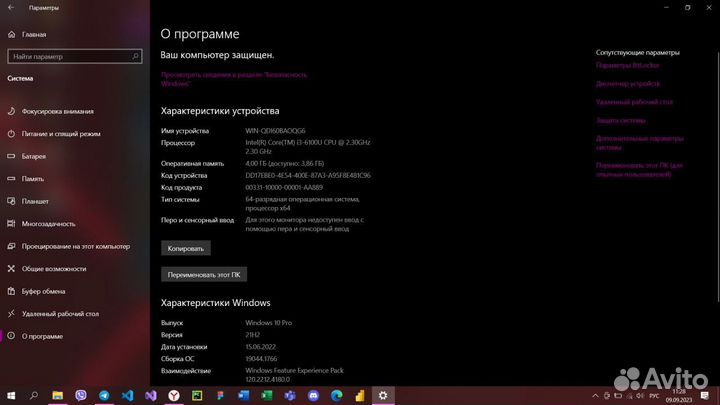
Task: Click the battery tray icon
Action: pyautogui.click(x=618, y=396)
